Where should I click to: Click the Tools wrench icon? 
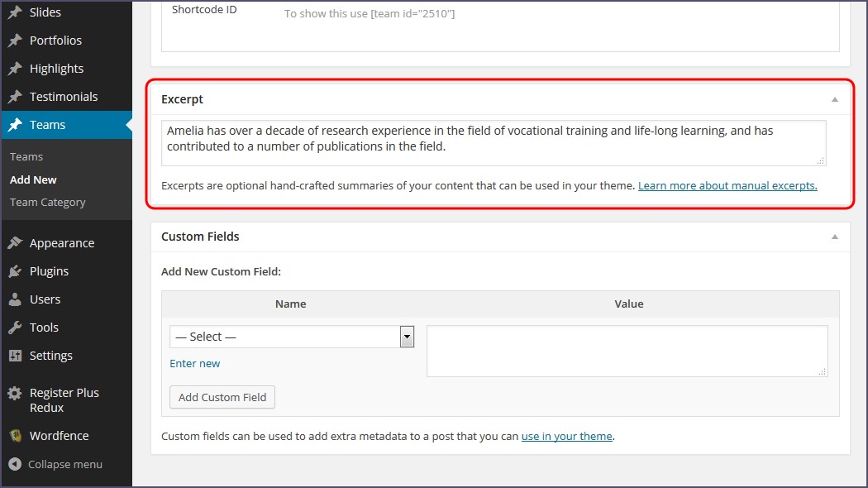[15, 328]
